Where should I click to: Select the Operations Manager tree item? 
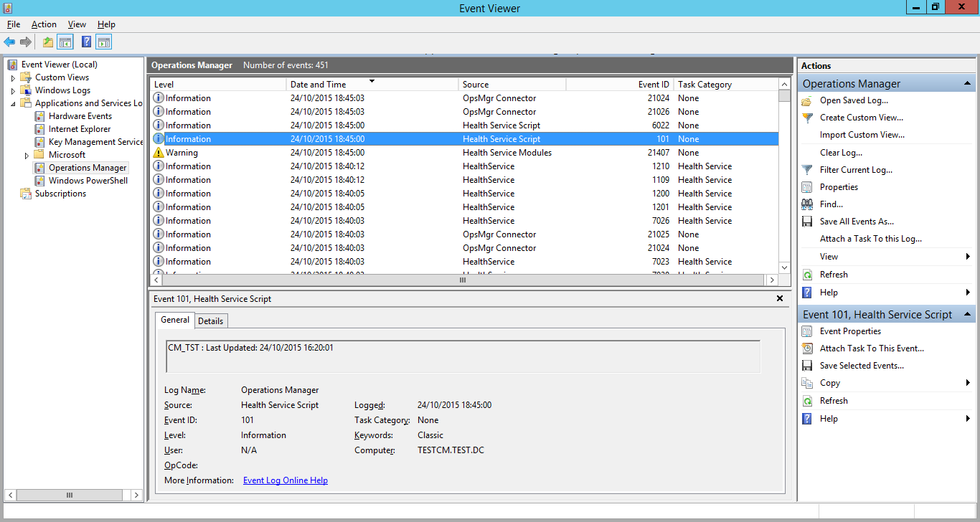click(88, 168)
